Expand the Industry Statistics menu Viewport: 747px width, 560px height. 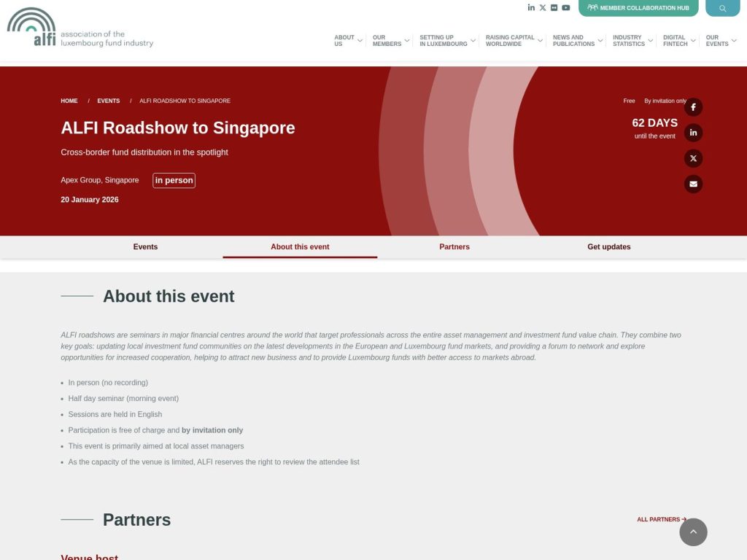629,40
